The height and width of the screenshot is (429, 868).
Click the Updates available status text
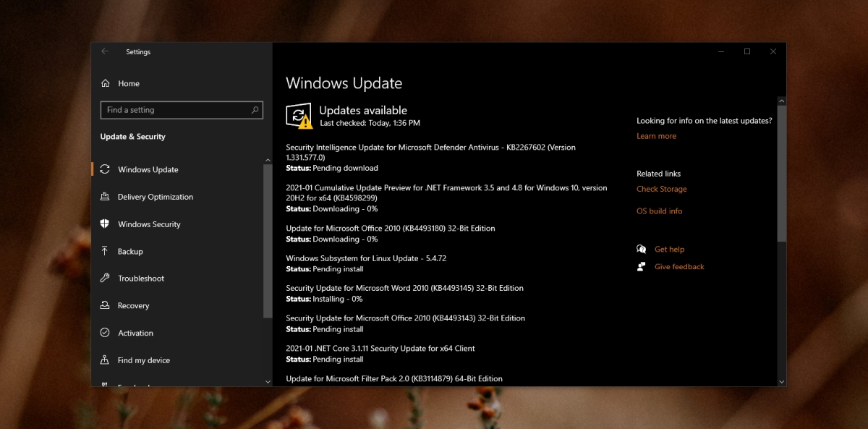coord(363,111)
